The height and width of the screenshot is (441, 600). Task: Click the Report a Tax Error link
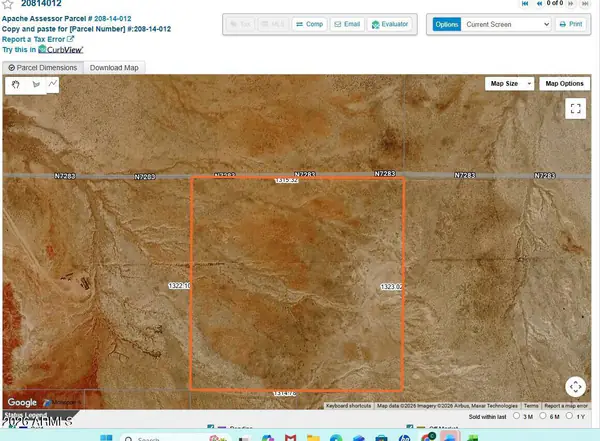38,39
